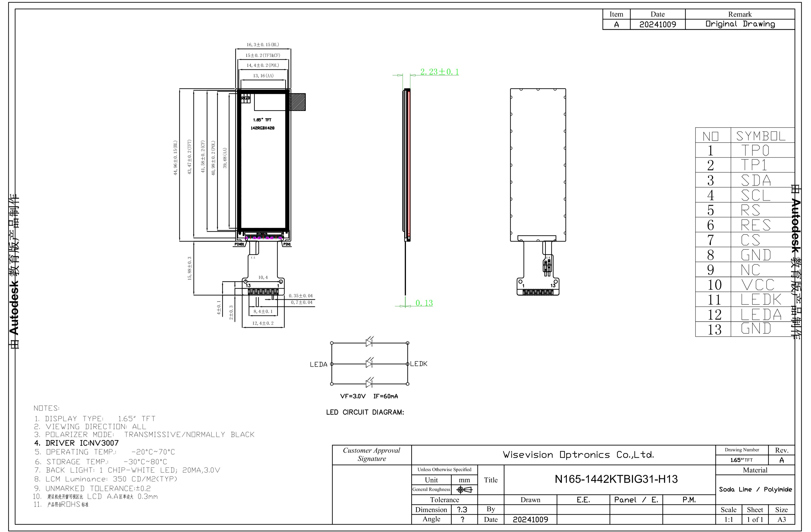
Task: Click the PIN81 label under the display
Action: point(239,244)
